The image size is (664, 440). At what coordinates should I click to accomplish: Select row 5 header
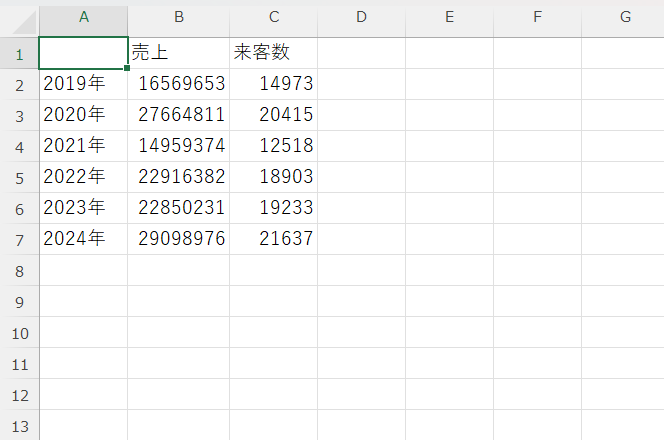[x=19, y=177]
